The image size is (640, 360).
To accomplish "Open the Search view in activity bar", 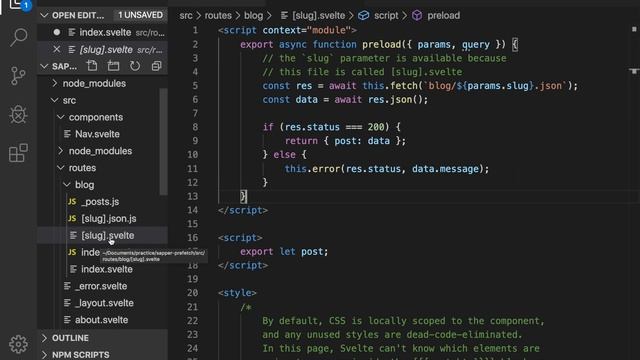I will 19,38.
